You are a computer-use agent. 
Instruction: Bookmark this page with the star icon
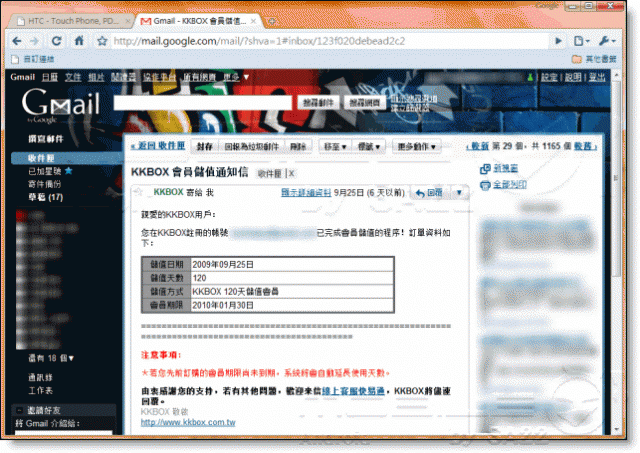102,41
